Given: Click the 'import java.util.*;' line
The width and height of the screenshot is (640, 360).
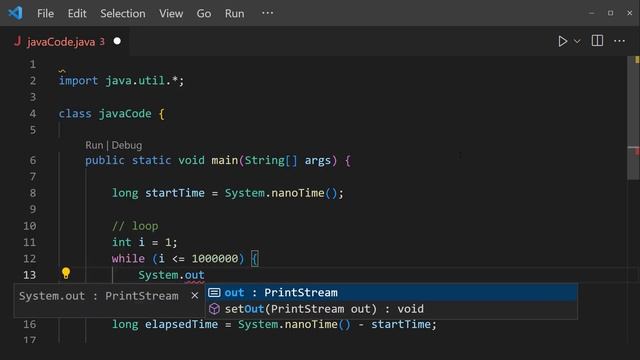Looking at the screenshot, I should pyautogui.click(x=121, y=81).
